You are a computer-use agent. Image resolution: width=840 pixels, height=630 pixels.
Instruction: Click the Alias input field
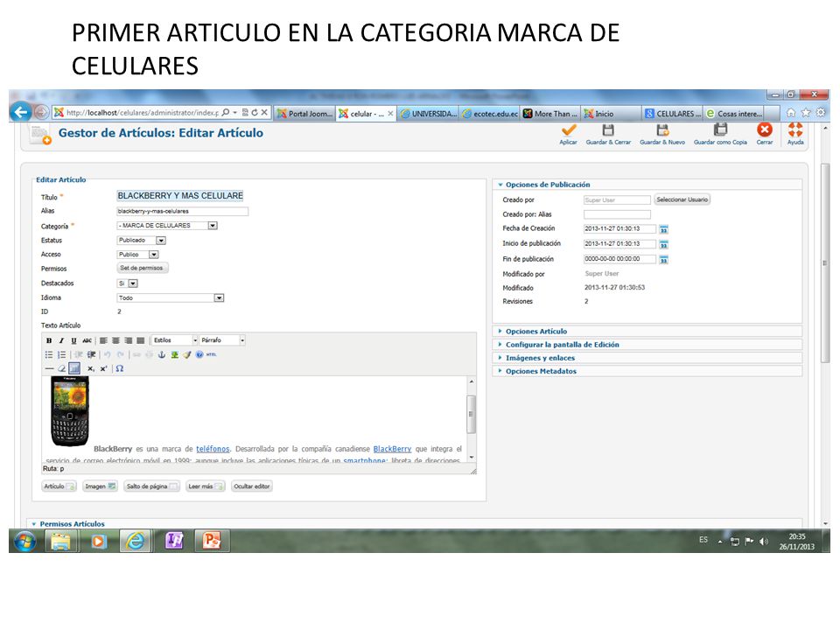[x=182, y=211]
